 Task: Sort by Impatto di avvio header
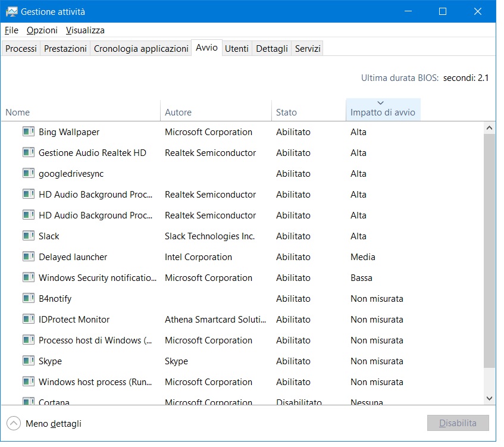coord(383,110)
